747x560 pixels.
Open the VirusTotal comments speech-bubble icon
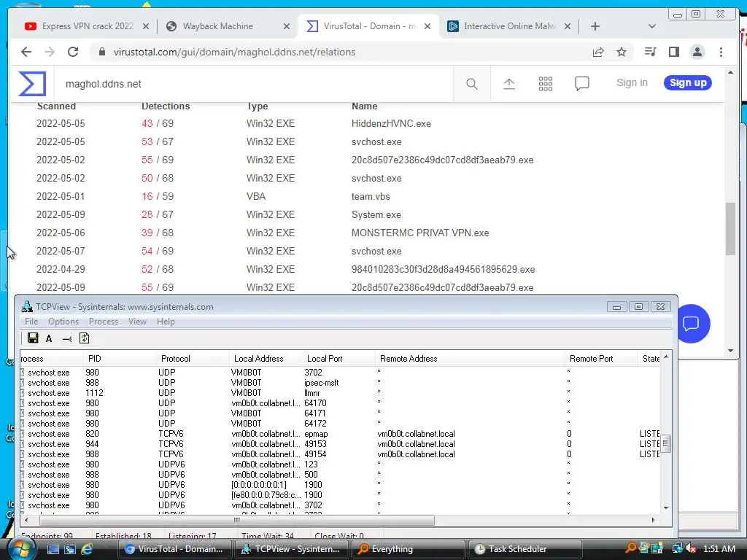pyautogui.click(x=581, y=84)
